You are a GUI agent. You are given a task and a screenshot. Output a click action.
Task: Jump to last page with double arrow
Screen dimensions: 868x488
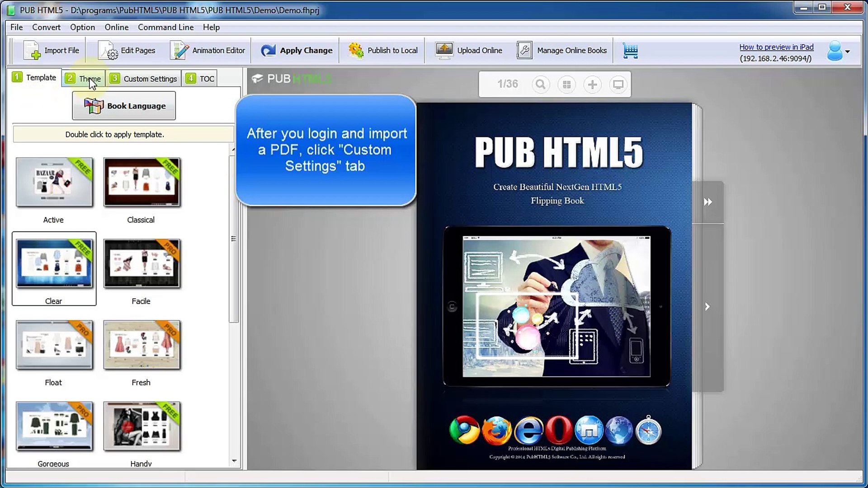[x=708, y=202]
